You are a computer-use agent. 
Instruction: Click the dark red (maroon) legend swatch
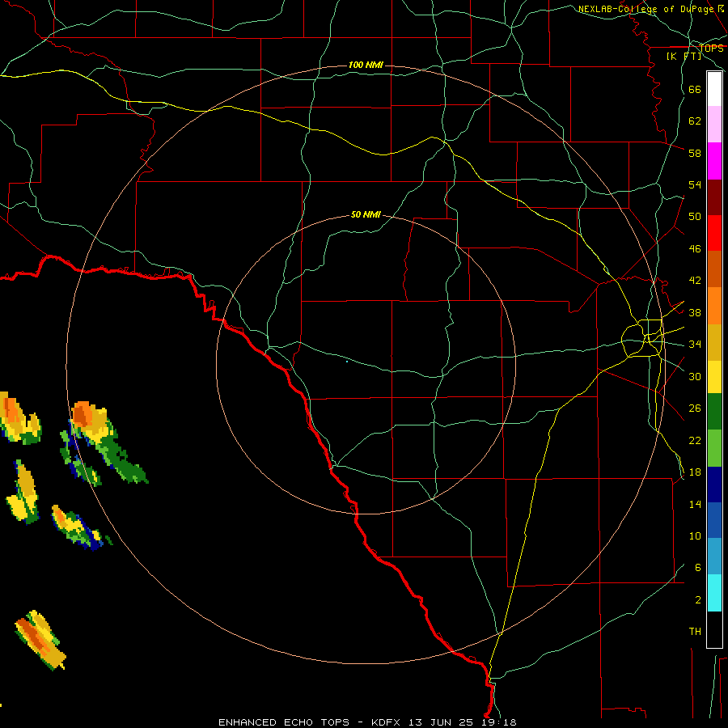[x=714, y=197]
